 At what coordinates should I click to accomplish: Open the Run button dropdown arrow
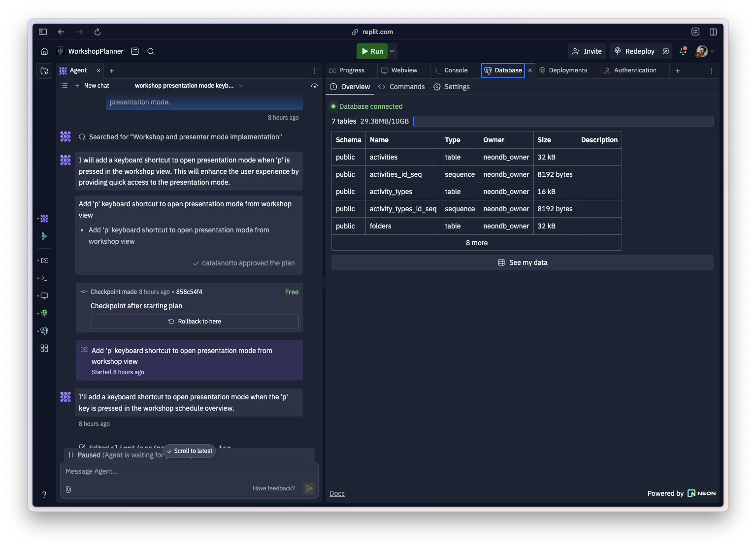point(392,51)
